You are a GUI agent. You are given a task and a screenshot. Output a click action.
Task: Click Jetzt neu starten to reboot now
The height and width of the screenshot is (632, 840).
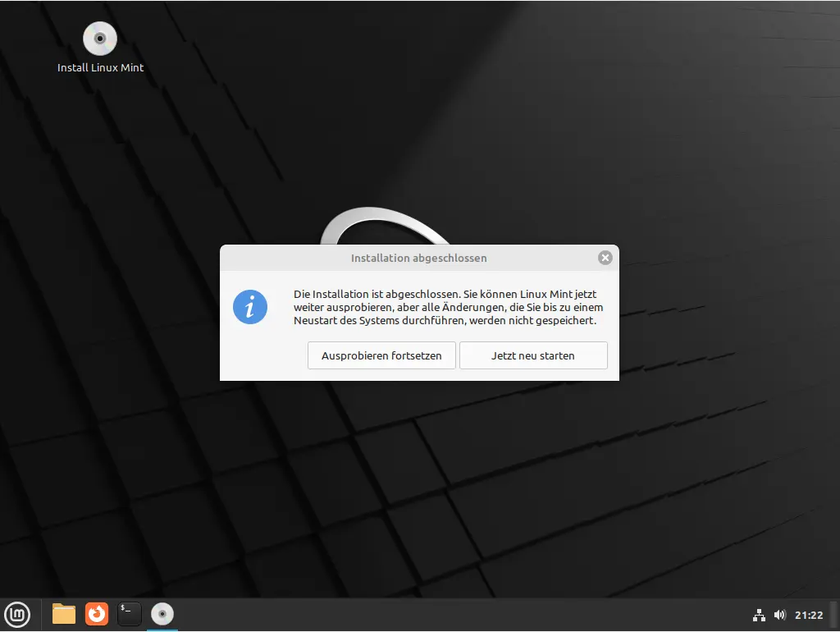pos(533,355)
